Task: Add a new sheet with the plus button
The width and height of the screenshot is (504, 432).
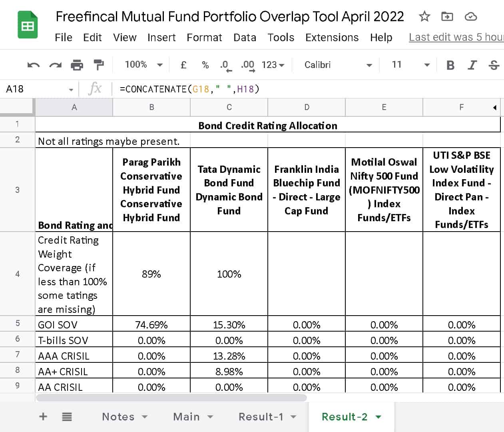Action: 43,416
